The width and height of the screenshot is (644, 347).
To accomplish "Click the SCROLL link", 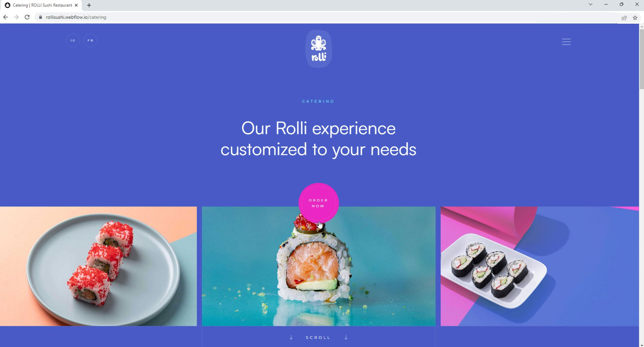I will pos(318,337).
